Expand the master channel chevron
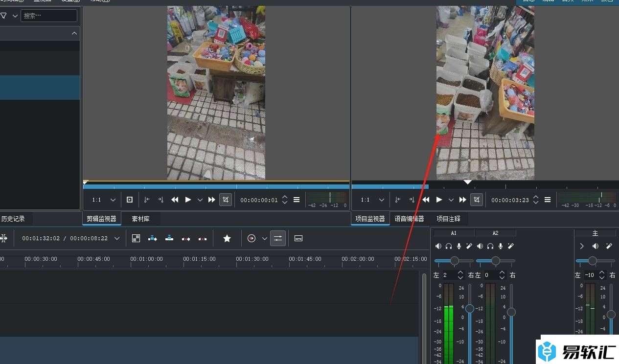Screen dimensions: 619x364 click(582, 246)
